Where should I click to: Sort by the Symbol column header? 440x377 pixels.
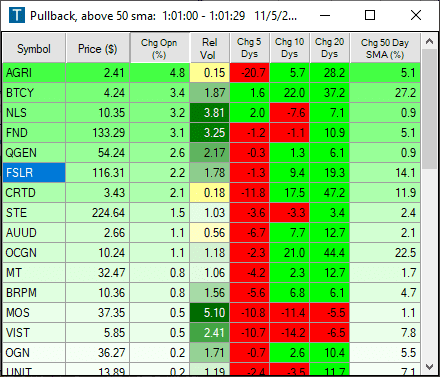coord(34,48)
